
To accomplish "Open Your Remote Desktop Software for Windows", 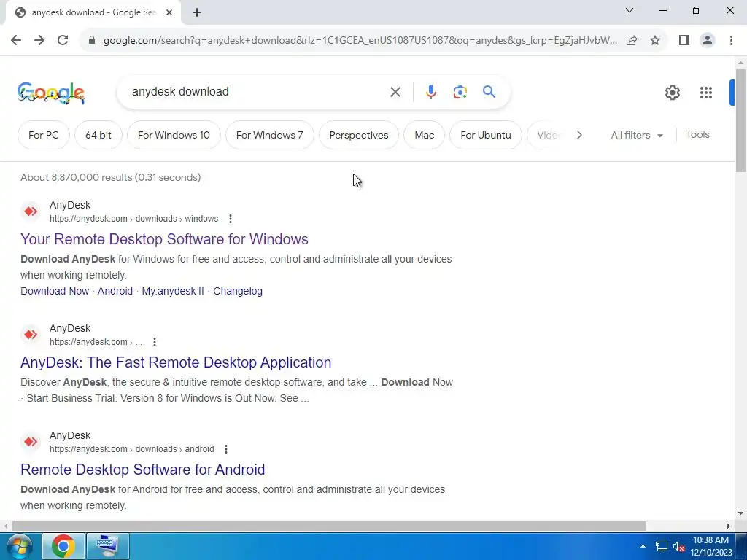I will point(164,239).
